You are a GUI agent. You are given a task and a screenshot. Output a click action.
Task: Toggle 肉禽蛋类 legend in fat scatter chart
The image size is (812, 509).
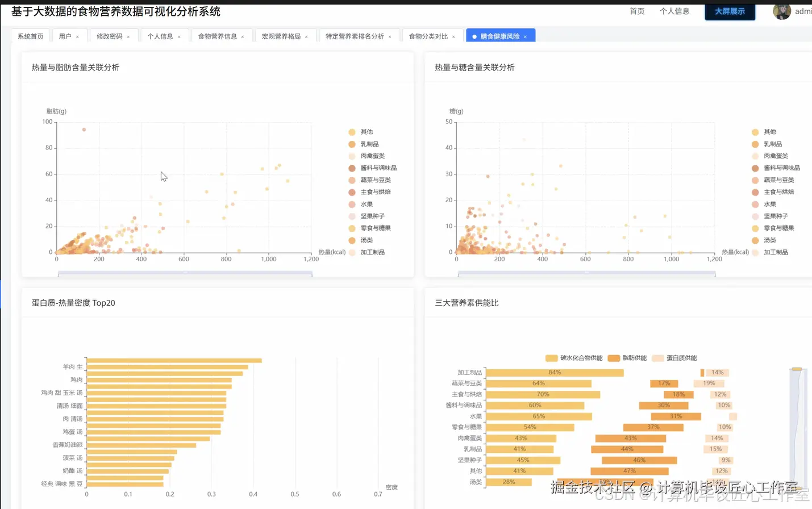pyautogui.click(x=367, y=156)
